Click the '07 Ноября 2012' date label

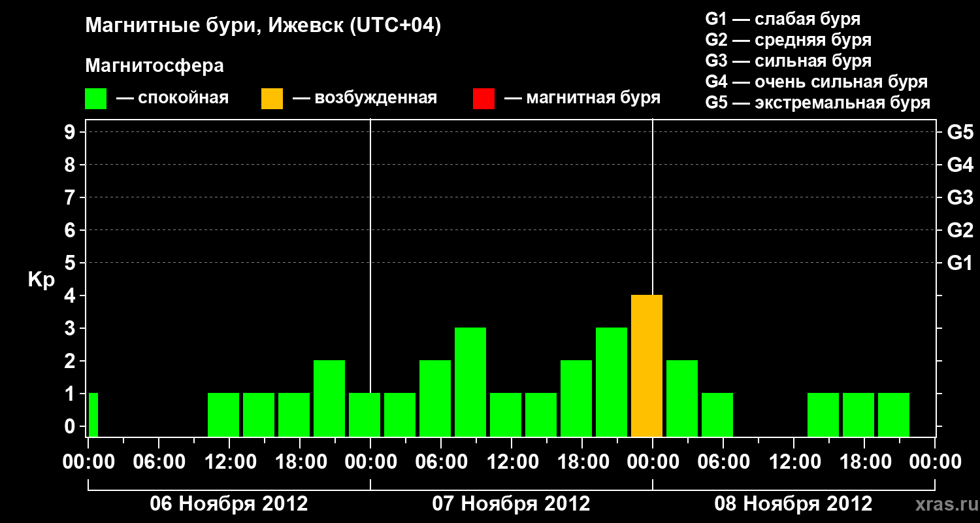512,504
